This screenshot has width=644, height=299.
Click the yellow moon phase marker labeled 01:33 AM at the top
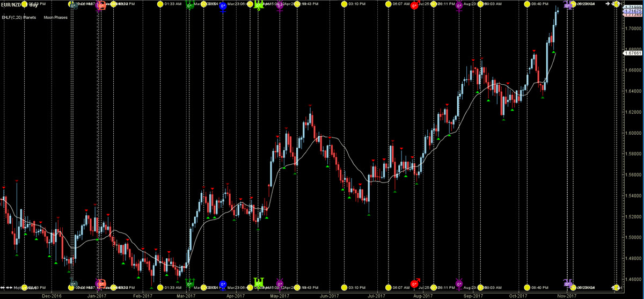pos(160,4)
